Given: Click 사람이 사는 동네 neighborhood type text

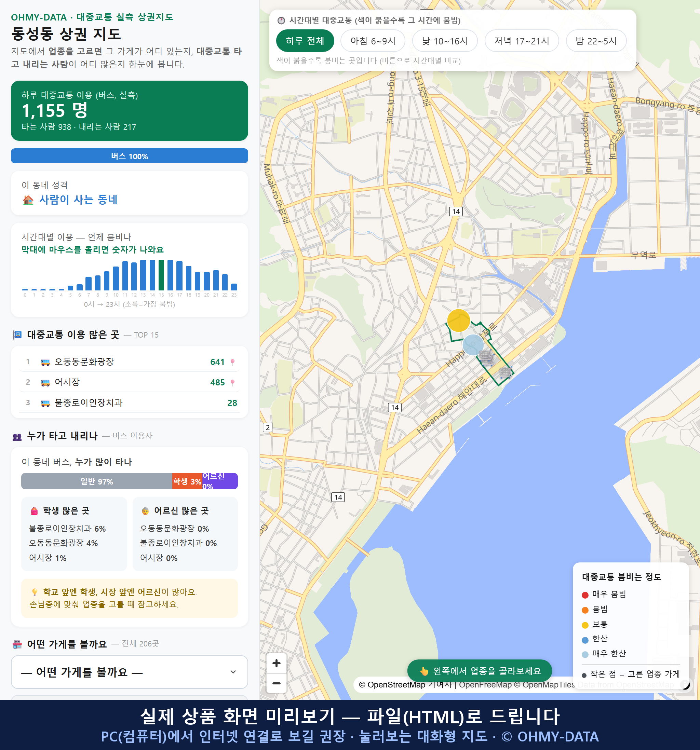Looking at the screenshot, I should pos(79,200).
